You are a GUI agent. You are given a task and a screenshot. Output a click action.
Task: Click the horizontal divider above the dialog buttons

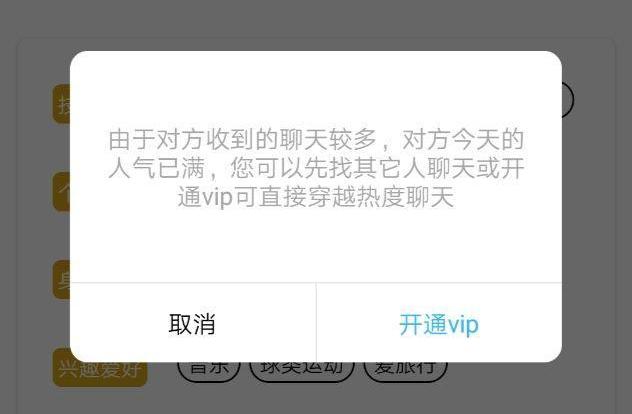[316, 283]
